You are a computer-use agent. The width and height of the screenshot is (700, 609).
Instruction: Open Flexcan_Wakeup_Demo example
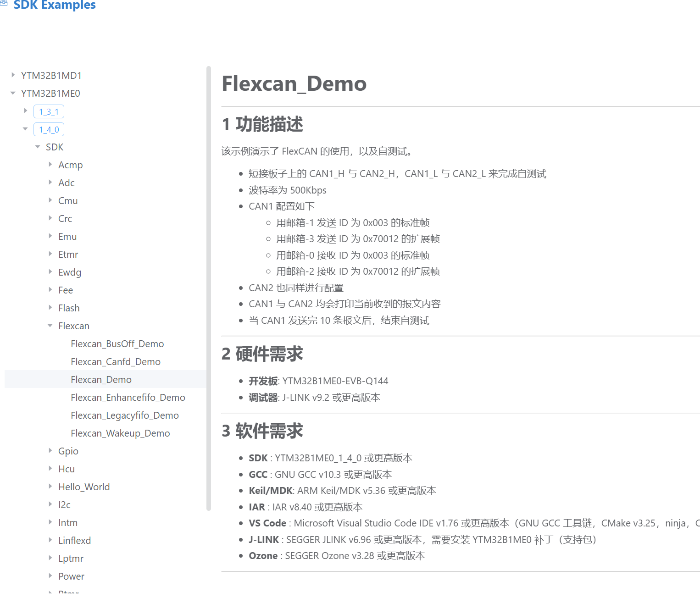(x=120, y=433)
